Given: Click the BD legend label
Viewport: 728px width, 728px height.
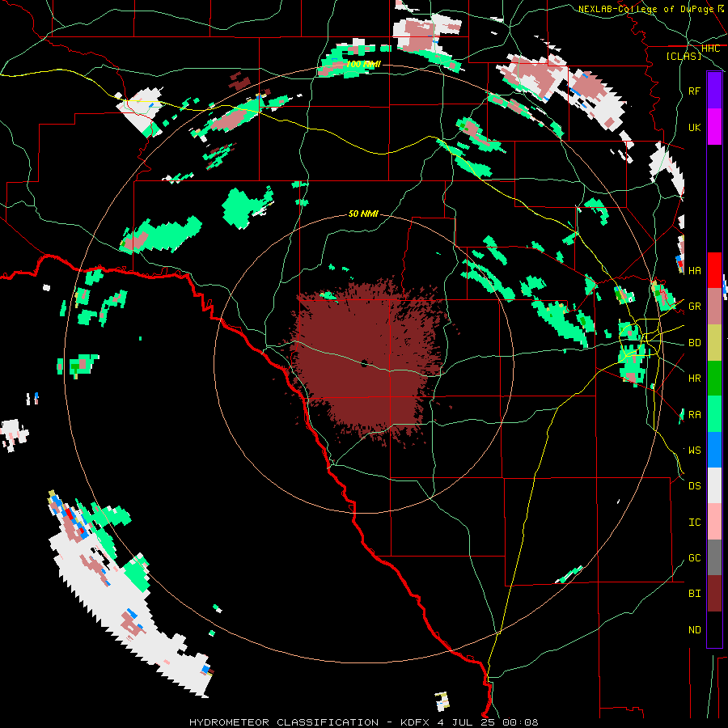Looking at the screenshot, I should point(695,343).
